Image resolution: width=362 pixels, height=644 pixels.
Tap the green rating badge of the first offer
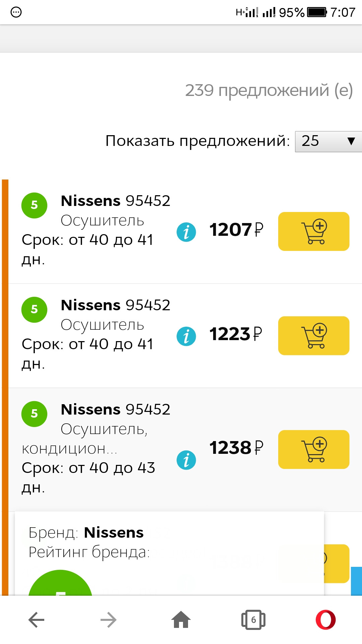pyautogui.click(x=34, y=205)
